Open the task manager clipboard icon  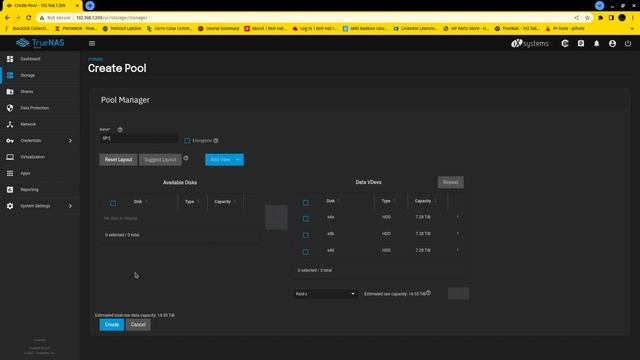(581, 43)
